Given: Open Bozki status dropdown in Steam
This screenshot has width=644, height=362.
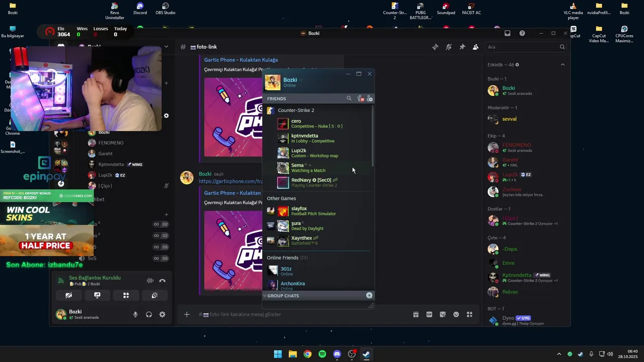Looking at the screenshot, I should pyautogui.click(x=301, y=80).
